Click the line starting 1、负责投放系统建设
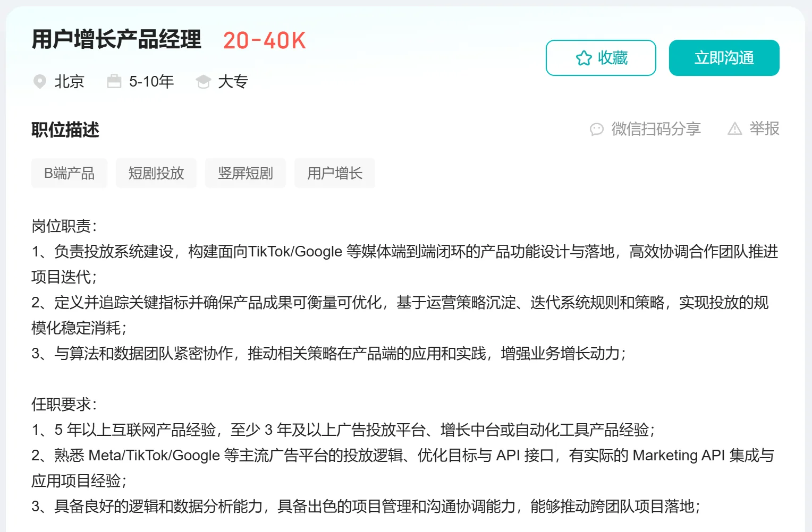This screenshot has width=812, height=532. [405, 252]
